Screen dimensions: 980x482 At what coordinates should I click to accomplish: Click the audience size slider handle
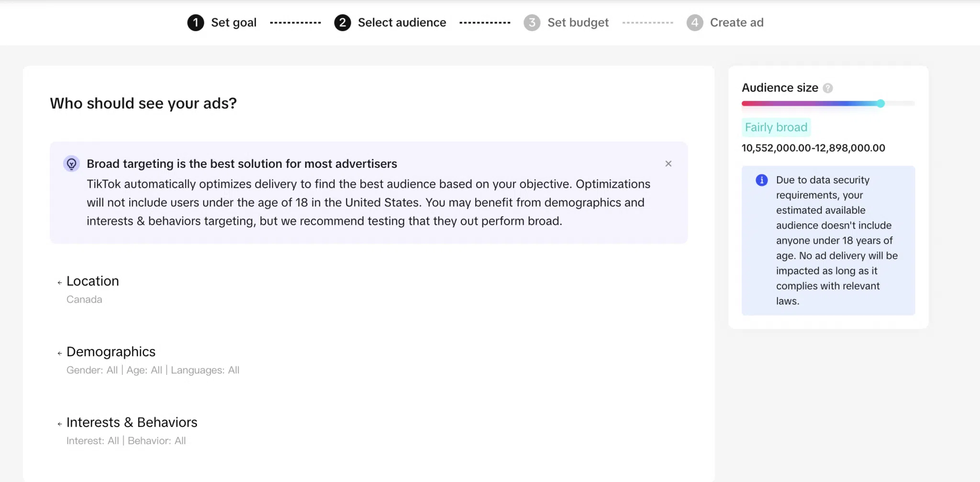point(880,103)
